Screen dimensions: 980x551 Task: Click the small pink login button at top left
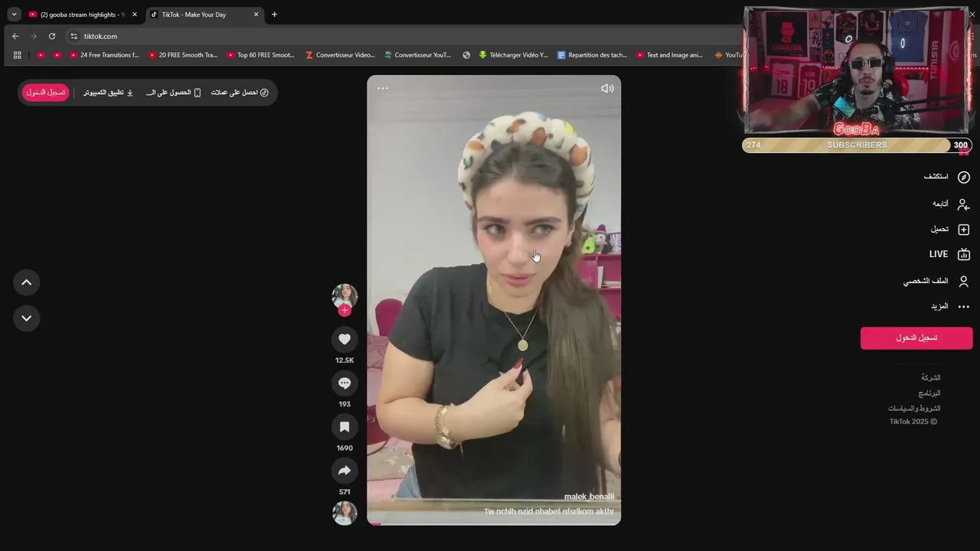(x=46, y=93)
